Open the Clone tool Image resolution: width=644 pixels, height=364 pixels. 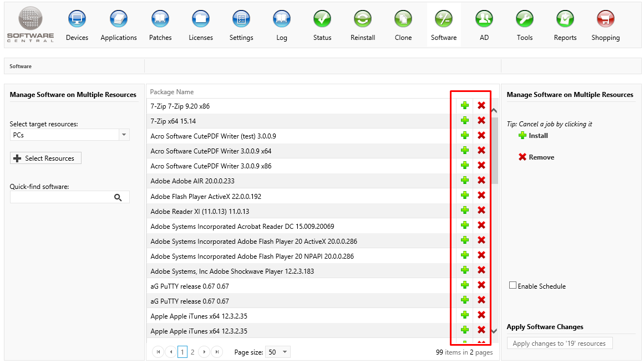point(403,19)
